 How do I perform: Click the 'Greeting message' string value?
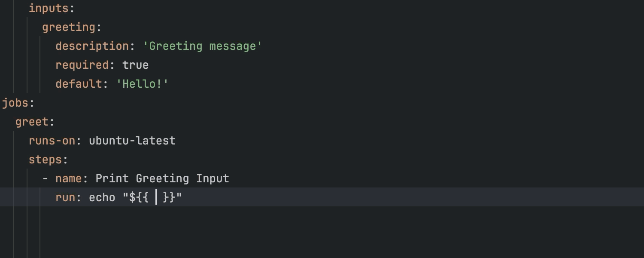pyautogui.click(x=202, y=46)
